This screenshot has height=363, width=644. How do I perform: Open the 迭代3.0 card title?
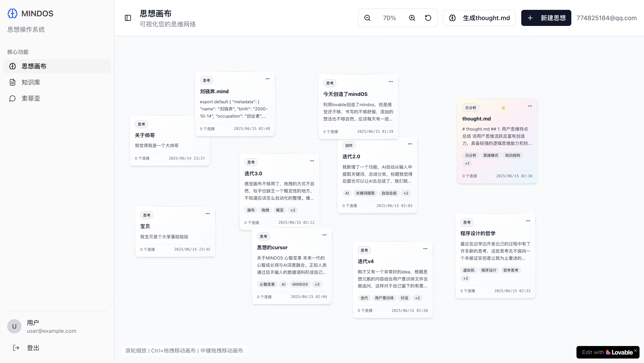pos(253,173)
